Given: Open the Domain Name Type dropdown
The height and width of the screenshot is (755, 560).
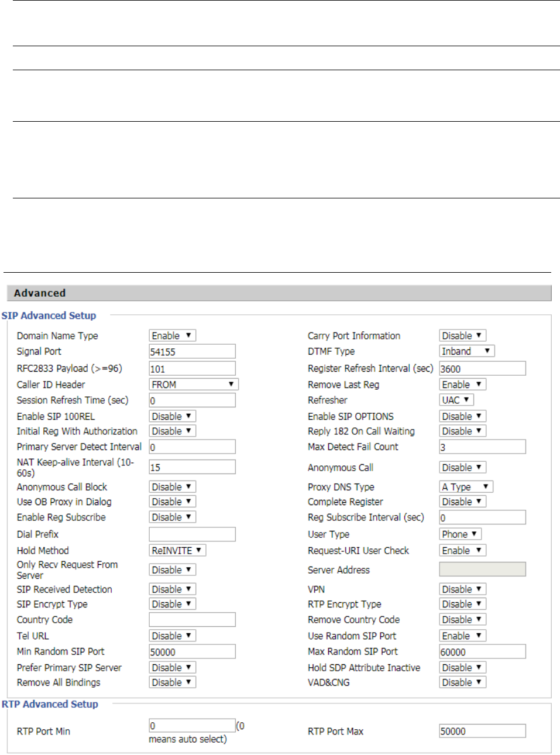Looking at the screenshot, I should point(172,335).
